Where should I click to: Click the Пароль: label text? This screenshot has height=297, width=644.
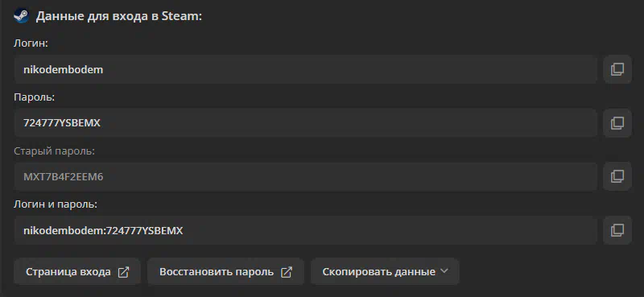pos(34,97)
